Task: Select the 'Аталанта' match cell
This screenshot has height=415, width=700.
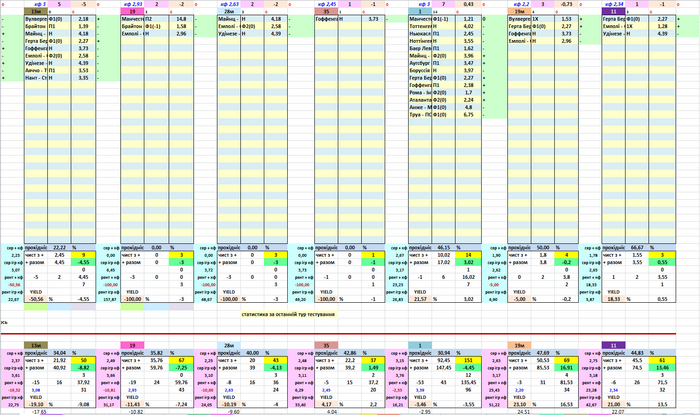Action: pos(421,100)
